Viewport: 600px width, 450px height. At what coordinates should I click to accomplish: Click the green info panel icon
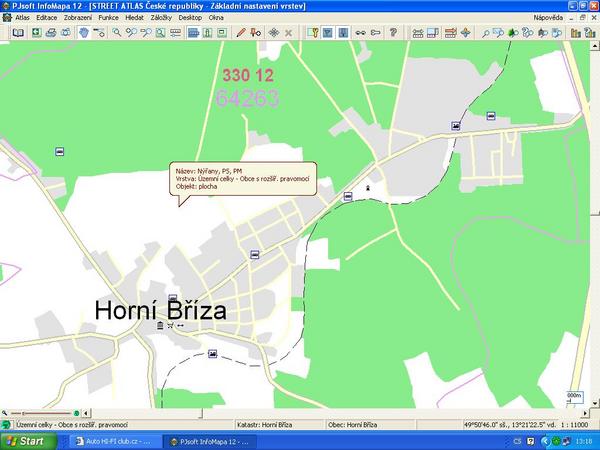pyautogui.click(x=208, y=33)
